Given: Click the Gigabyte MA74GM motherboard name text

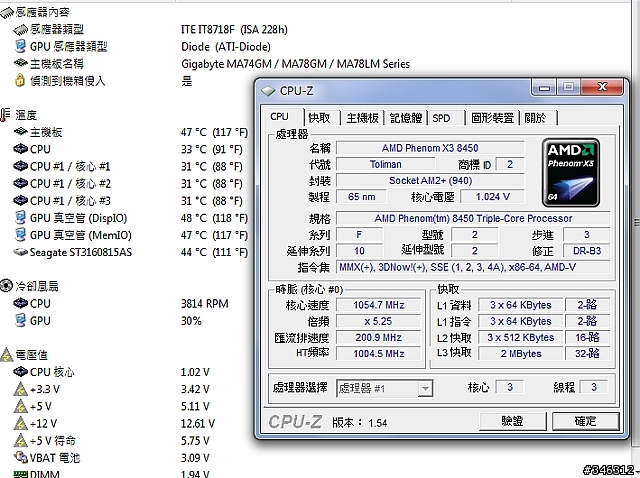Looking at the screenshot, I should [296, 64].
